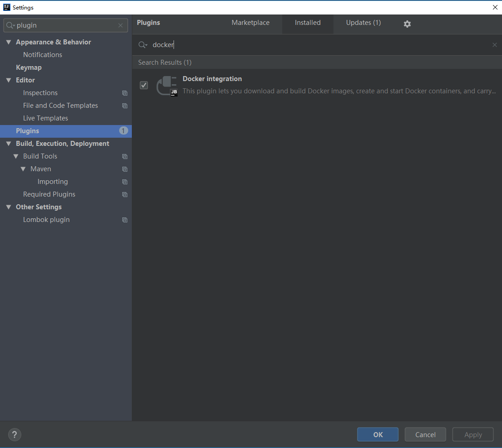The image size is (502, 448).
Task: Select Importing under Maven
Action: coord(53,182)
